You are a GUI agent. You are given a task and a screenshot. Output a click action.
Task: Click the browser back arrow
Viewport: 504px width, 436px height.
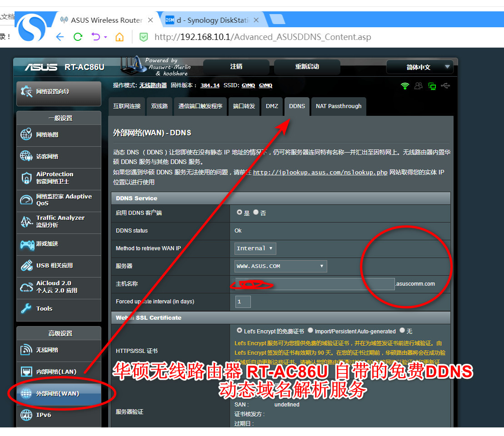coord(60,37)
